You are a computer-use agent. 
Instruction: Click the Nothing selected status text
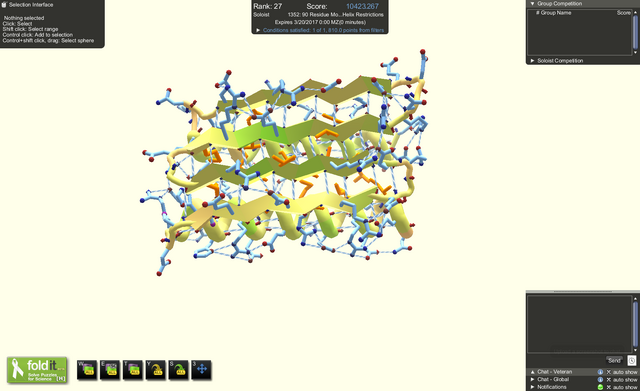[24, 18]
